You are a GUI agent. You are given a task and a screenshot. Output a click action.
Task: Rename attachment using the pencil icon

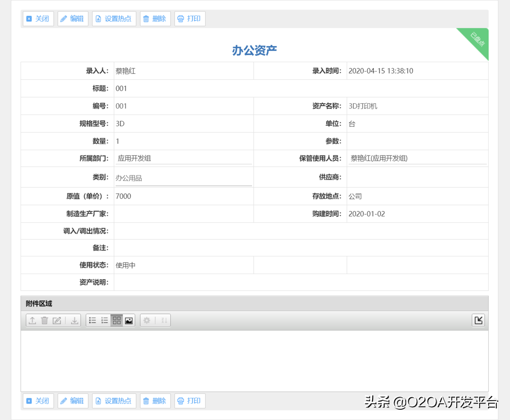(57, 320)
